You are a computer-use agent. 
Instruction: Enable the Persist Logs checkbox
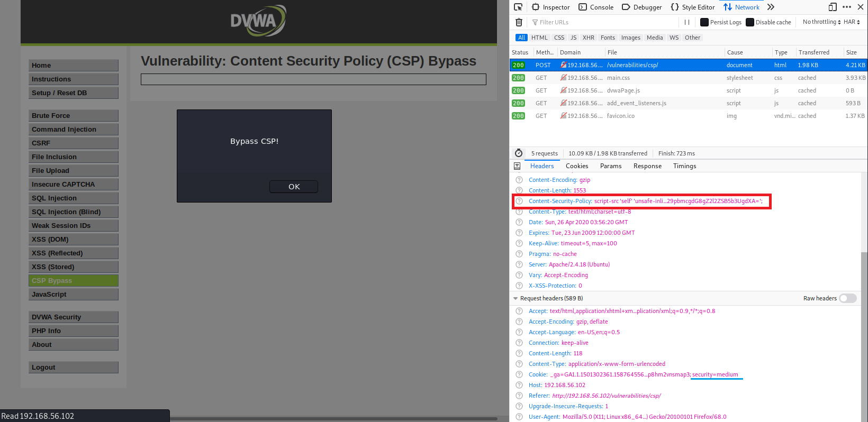tap(704, 22)
